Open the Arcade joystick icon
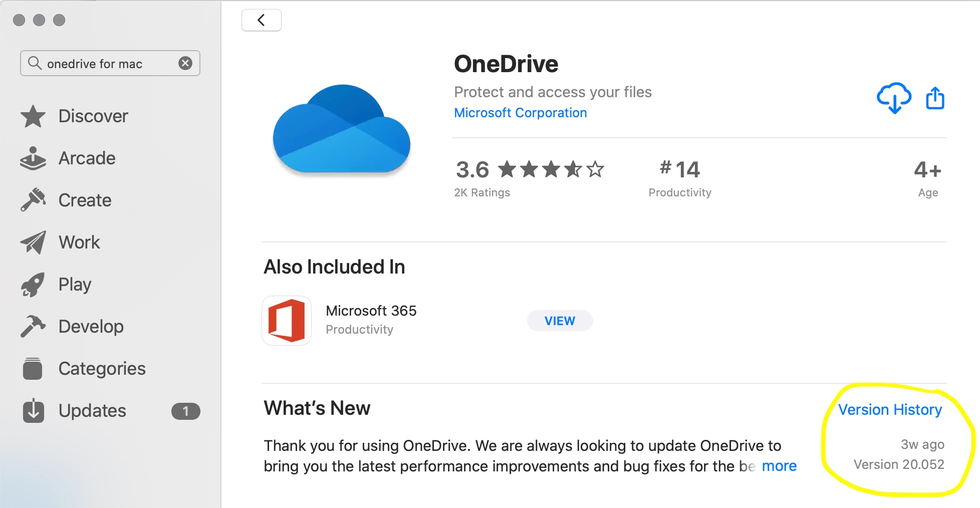The image size is (980, 508). point(33,158)
